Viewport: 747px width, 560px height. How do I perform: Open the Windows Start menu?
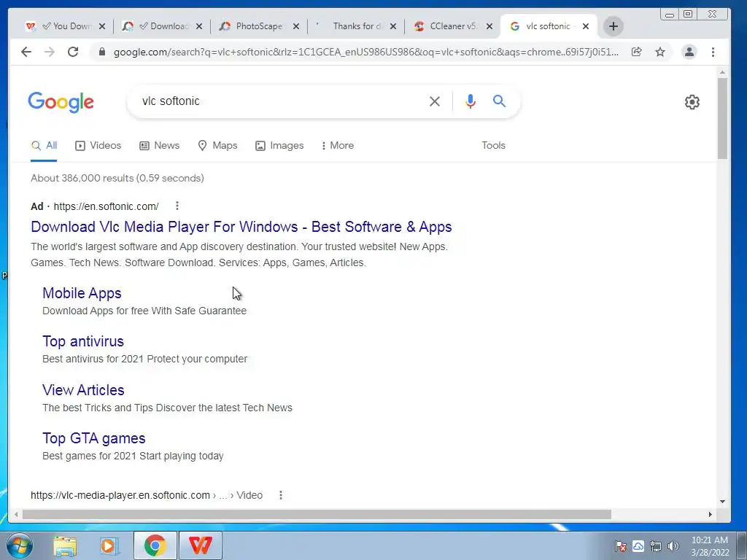tap(20, 545)
